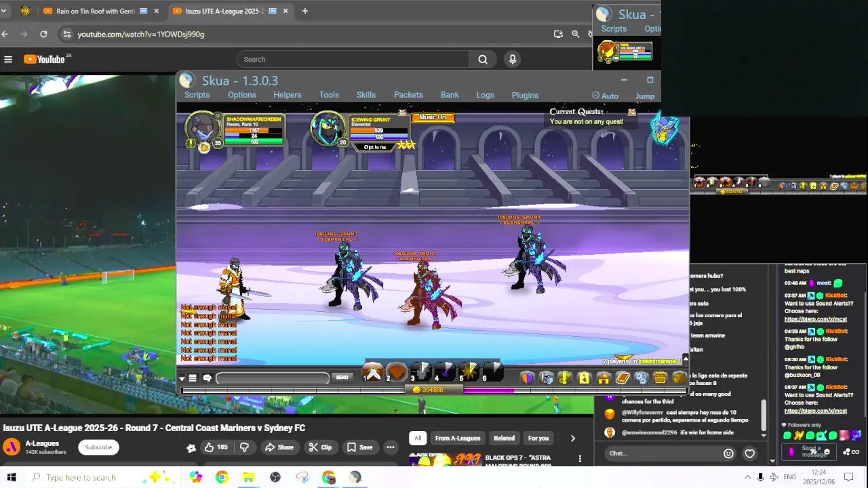
Task: Open Copilot icon in taskbar
Action: pos(195,477)
